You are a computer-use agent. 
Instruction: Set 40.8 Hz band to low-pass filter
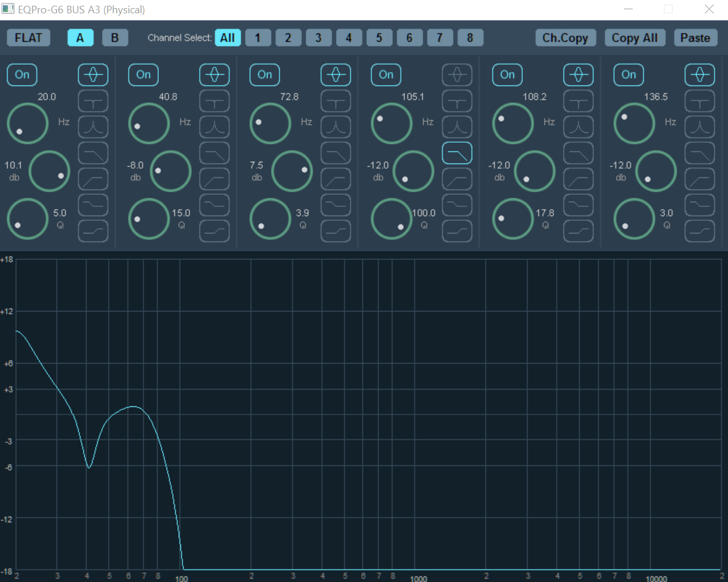pos(214,153)
